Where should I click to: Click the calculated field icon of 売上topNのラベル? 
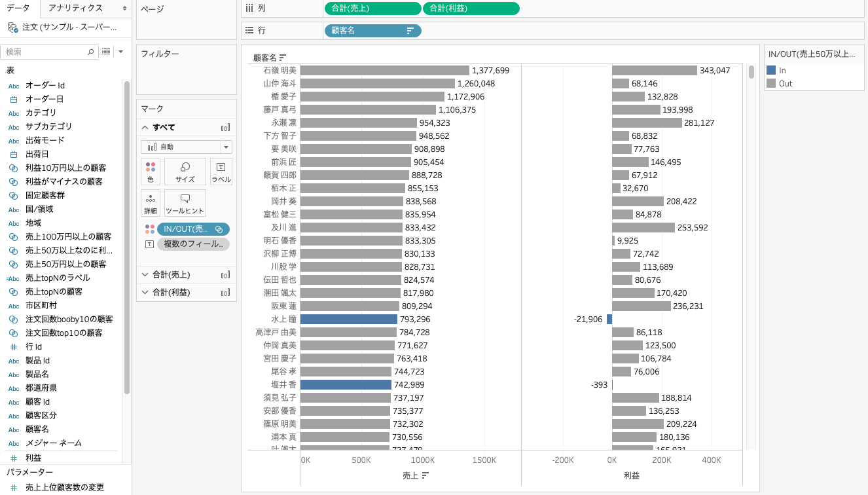coord(13,278)
